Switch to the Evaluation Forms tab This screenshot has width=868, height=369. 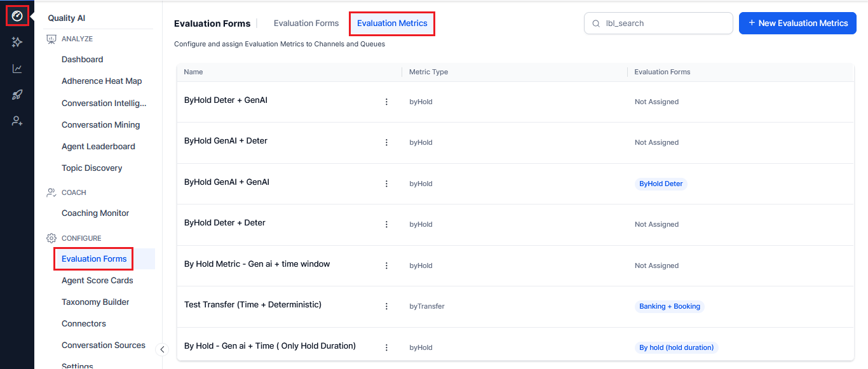tap(306, 23)
